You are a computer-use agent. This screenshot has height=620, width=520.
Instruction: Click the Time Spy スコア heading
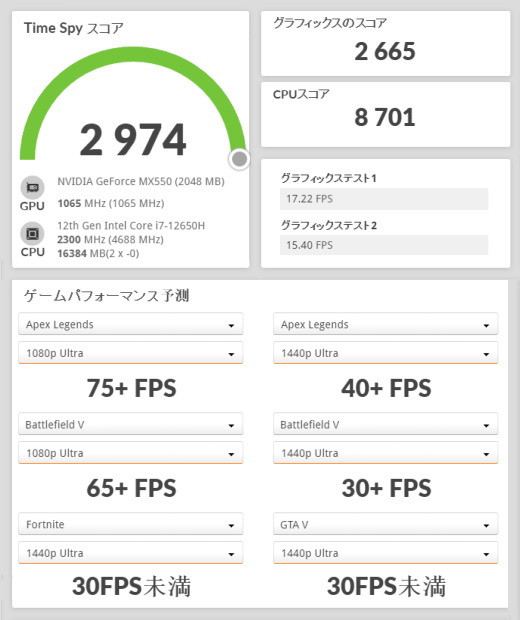[x=74, y=28]
